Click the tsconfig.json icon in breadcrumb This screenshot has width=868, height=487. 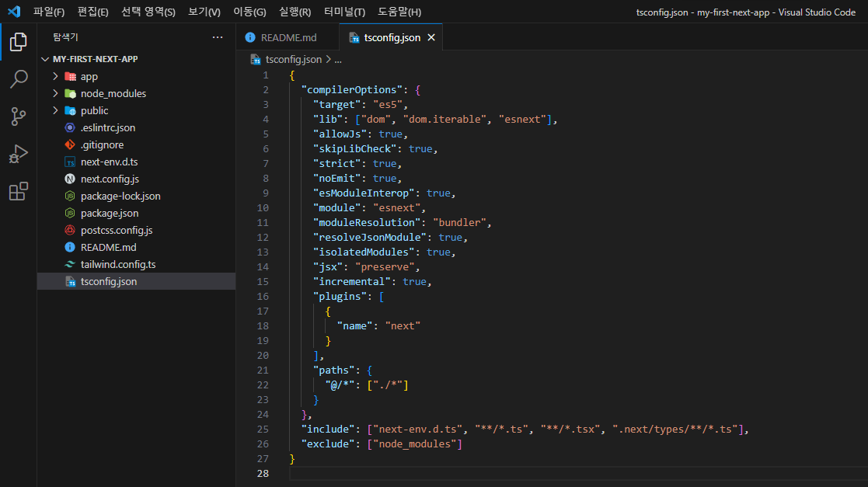[255, 59]
